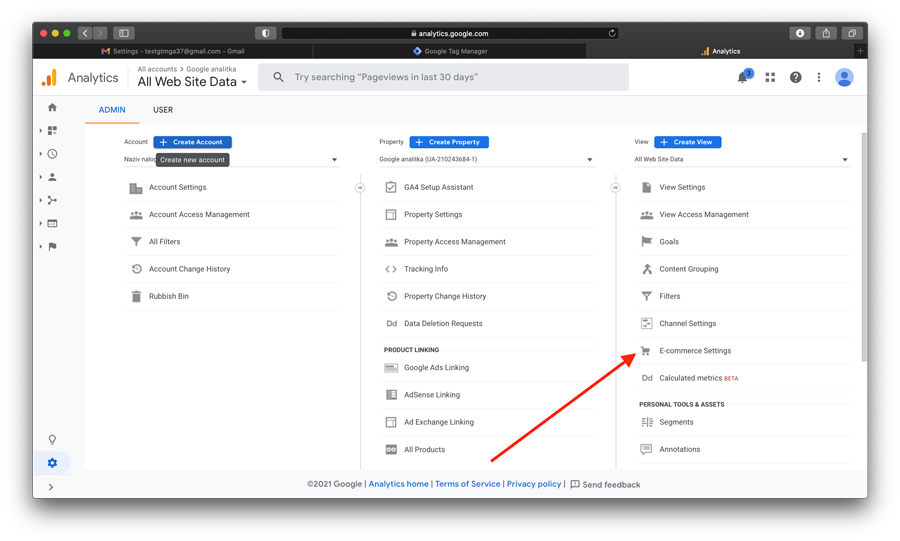Toggle the Safari sidebar button

tap(124, 33)
